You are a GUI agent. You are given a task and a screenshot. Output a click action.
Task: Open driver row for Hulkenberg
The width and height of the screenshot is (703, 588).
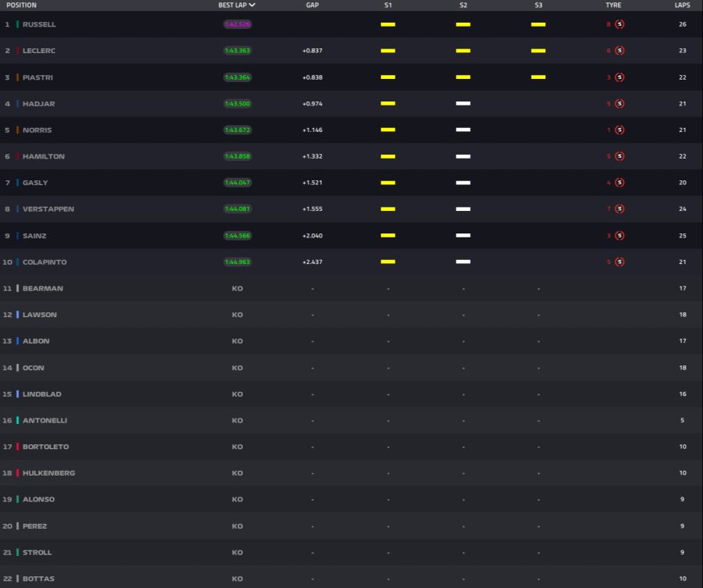coord(351,472)
